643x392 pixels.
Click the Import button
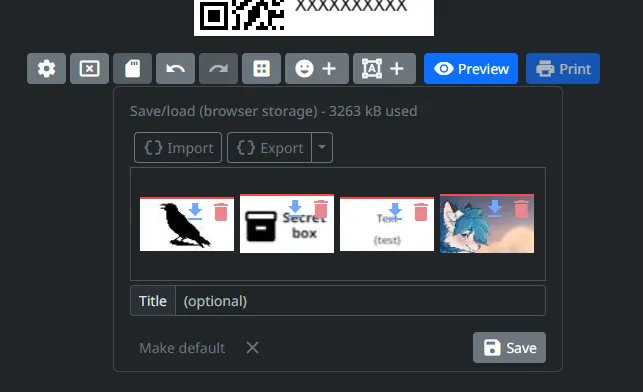(x=178, y=148)
